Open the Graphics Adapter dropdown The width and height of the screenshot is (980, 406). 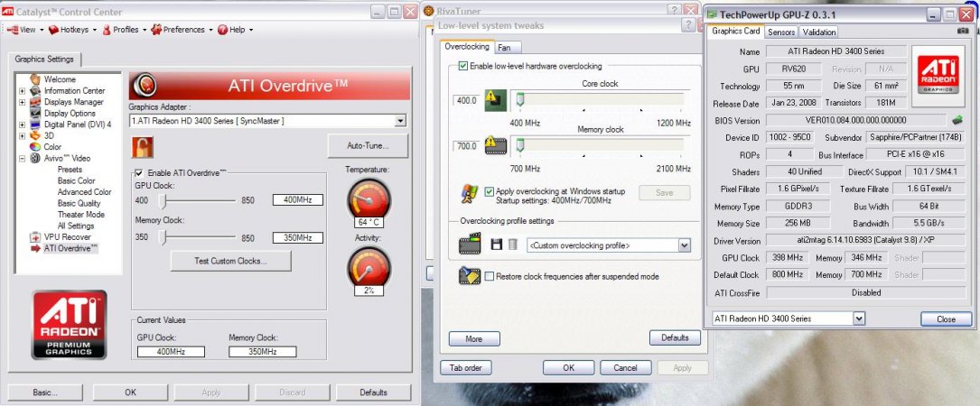tap(401, 121)
